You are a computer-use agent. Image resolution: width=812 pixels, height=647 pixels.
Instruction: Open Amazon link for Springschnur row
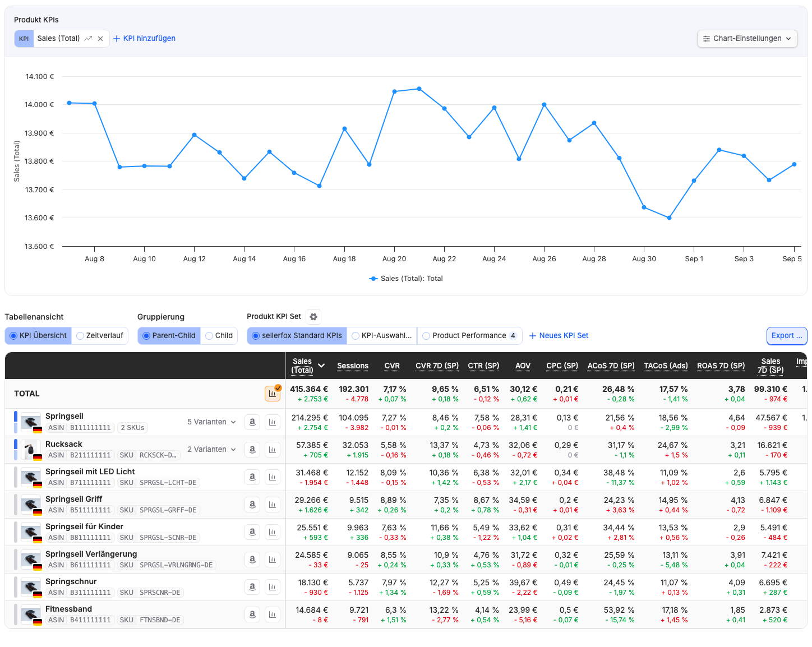[252, 587]
